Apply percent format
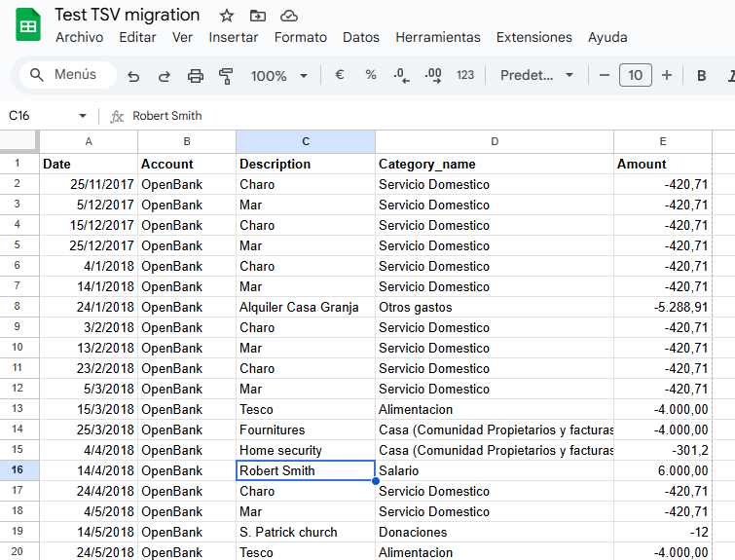Image resolution: width=735 pixels, height=560 pixels. click(x=371, y=75)
